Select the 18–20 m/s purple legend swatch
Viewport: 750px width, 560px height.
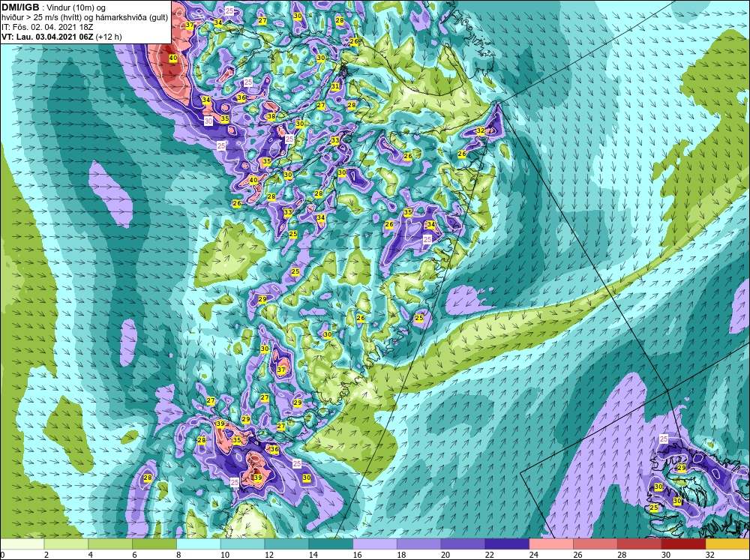[x=419, y=544]
